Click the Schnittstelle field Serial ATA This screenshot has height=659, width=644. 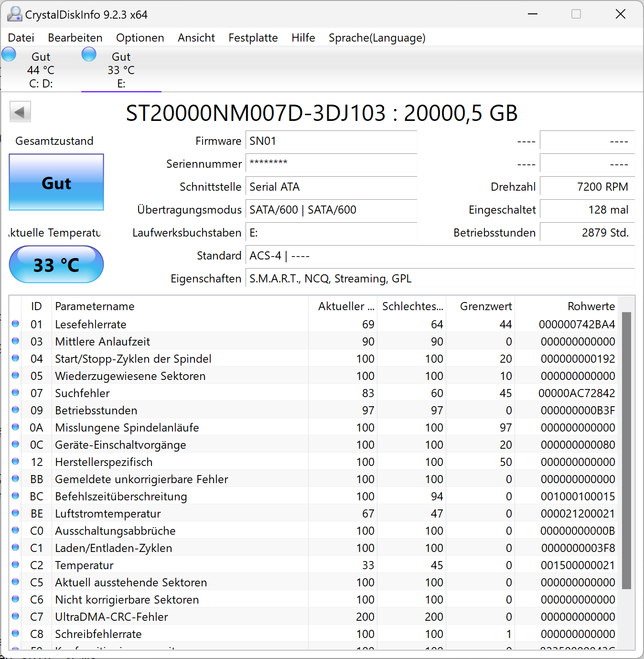click(x=332, y=187)
